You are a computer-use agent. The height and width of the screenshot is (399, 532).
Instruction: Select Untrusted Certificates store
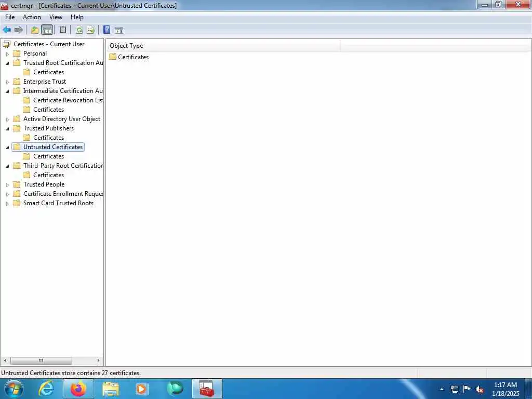click(53, 147)
